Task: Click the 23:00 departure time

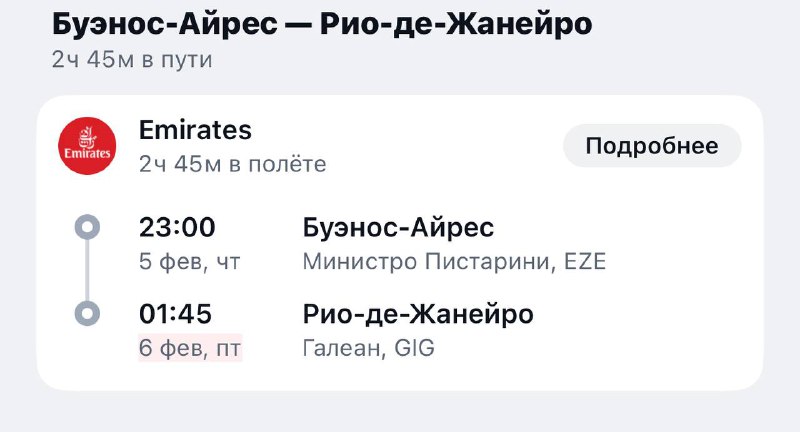Action: click(177, 228)
